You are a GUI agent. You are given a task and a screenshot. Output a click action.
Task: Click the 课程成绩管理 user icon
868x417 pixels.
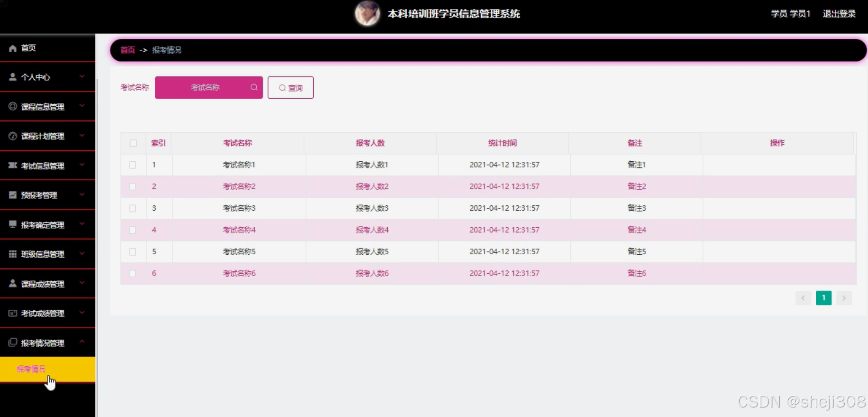(x=13, y=283)
